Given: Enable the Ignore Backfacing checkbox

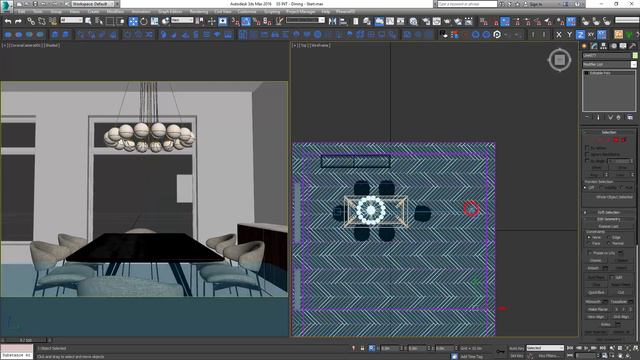Looking at the screenshot, I should 587,154.
